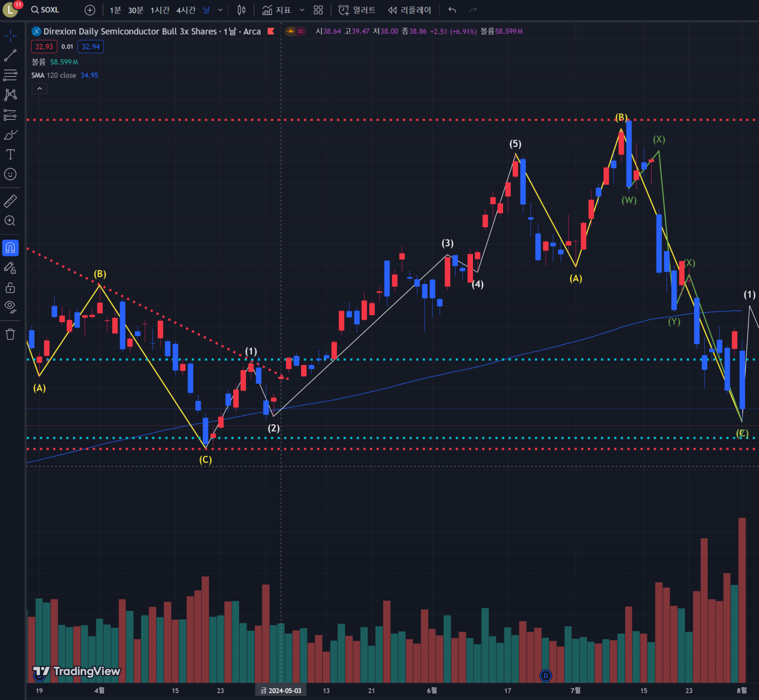The width and height of the screenshot is (759, 700).
Task: Start bar replay with 리플레이
Action: 410,10
